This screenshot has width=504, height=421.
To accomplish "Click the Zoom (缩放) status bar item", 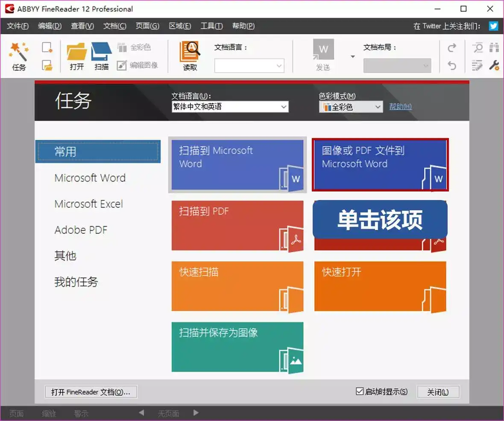I will coord(49,413).
